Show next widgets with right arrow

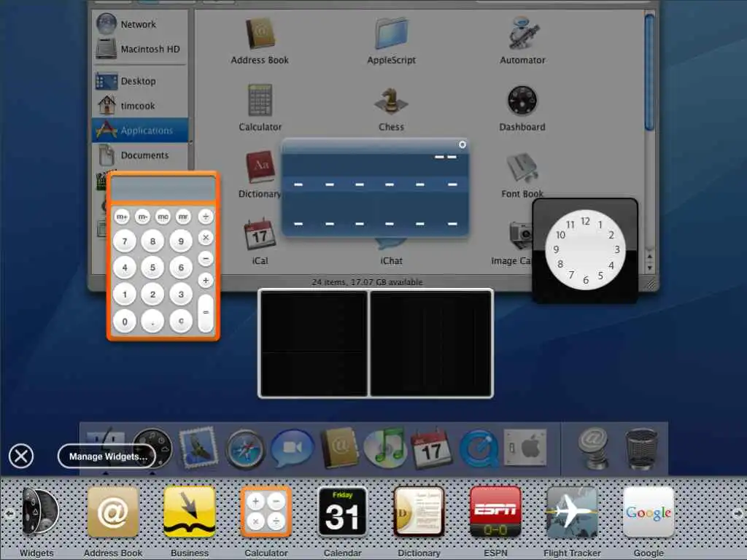click(738, 514)
